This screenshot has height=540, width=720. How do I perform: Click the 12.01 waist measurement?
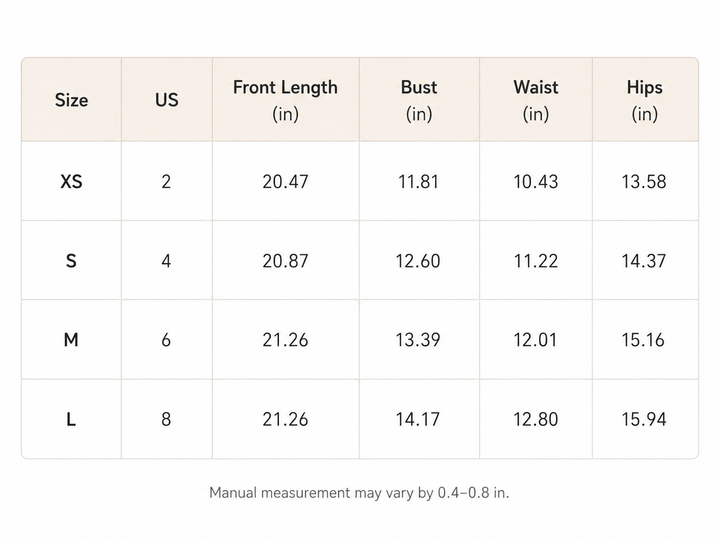535,340
